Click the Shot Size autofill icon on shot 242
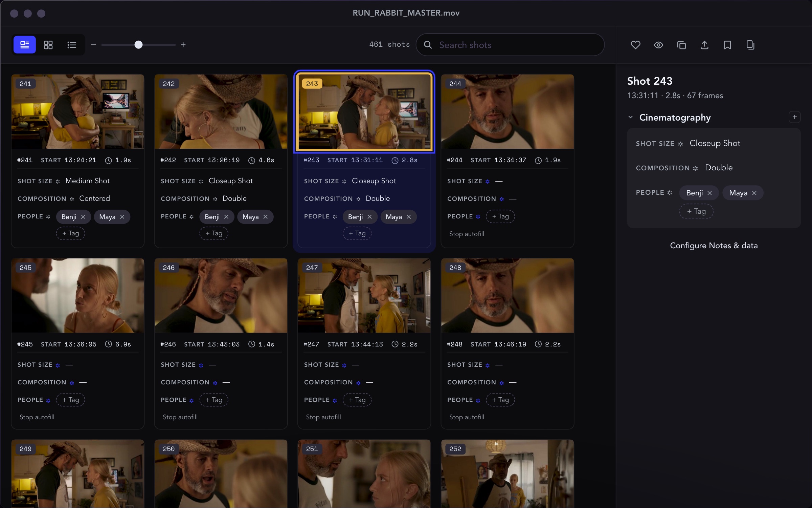The height and width of the screenshot is (508, 812). point(201,182)
